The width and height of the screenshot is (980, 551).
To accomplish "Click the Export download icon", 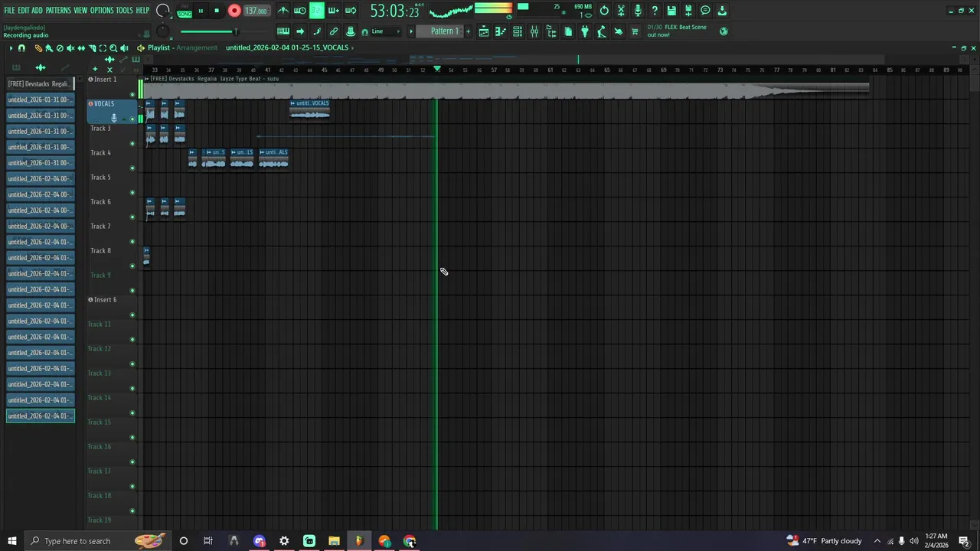I will tap(722, 11).
